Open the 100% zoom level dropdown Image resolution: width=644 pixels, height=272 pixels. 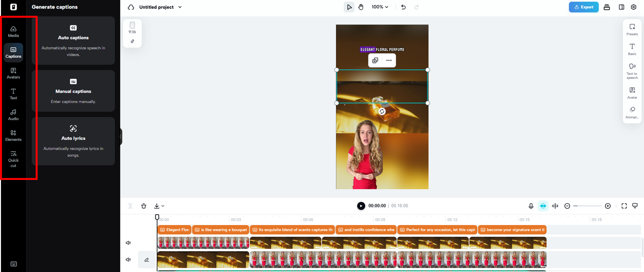click(380, 7)
